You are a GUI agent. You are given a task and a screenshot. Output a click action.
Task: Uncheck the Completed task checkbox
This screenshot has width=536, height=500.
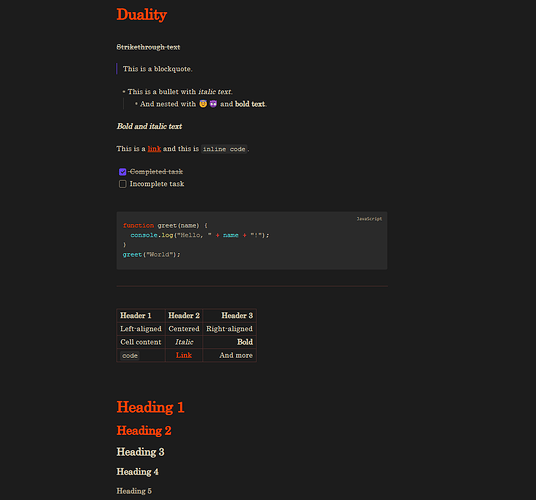click(x=122, y=172)
